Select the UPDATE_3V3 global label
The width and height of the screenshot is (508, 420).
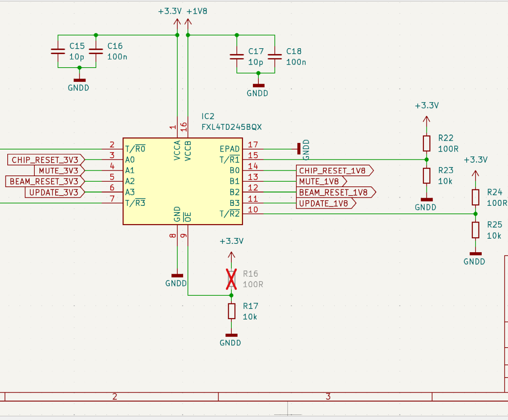54,192
